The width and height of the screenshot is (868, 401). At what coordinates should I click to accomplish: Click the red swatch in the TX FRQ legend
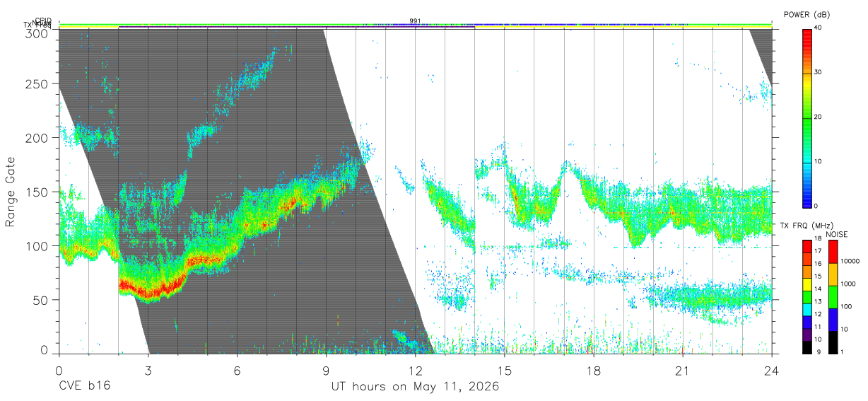click(807, 246)
